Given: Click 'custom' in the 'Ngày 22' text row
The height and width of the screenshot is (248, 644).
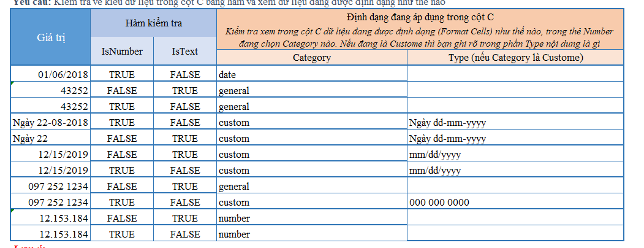Looking at the screenshot, I should coord(312,138).
